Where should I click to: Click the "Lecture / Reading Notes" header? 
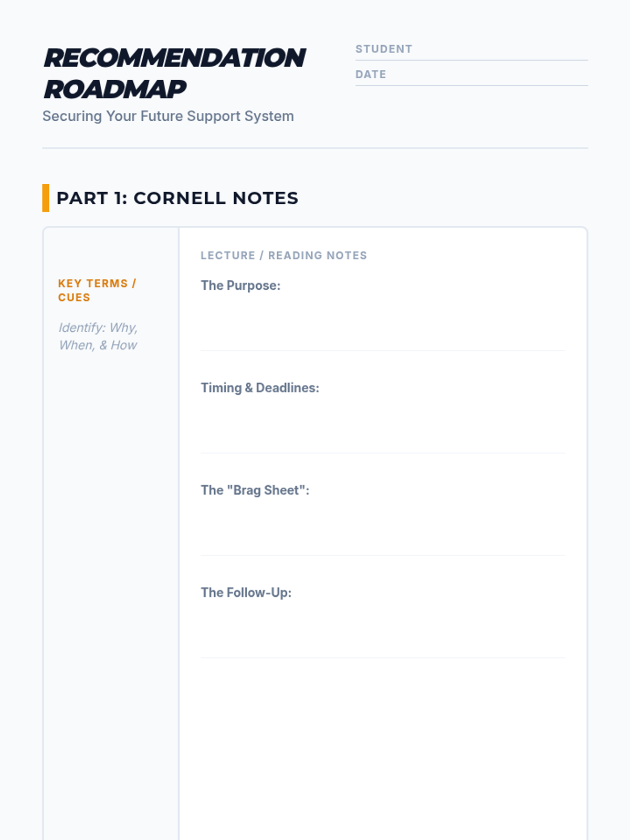[283, 256]
